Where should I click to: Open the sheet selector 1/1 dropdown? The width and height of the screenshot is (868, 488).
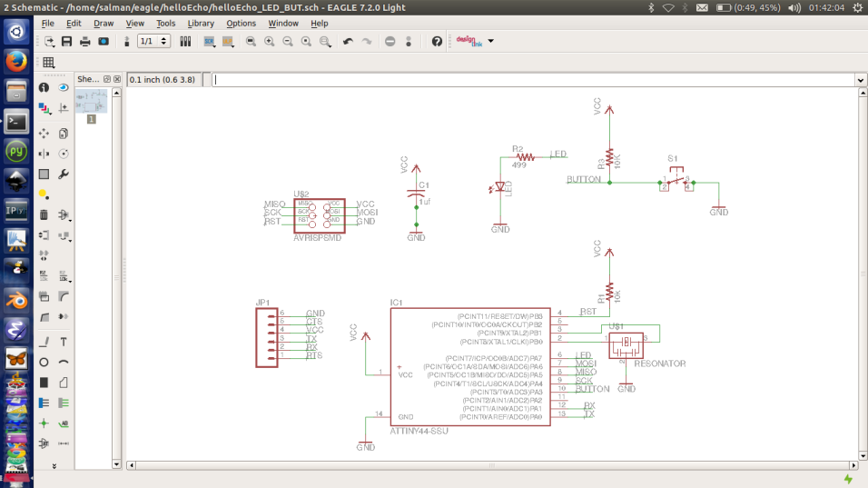point(163,42)
